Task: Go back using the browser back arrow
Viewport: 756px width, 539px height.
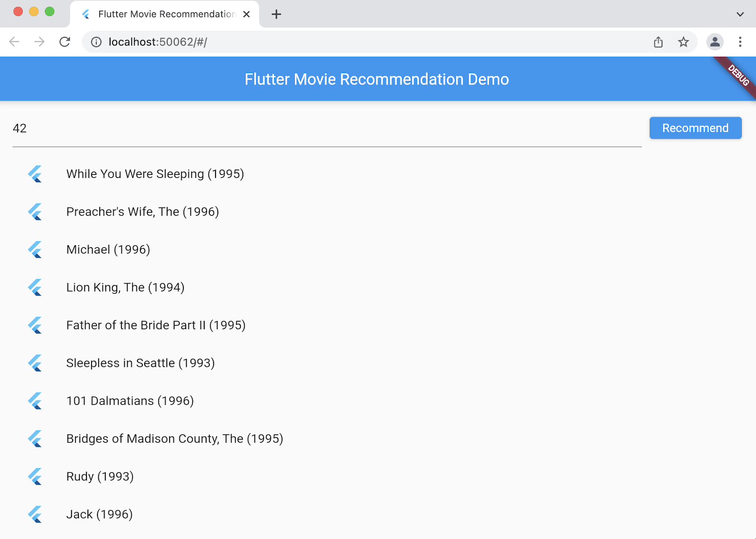Action: (x=14, y=42)
